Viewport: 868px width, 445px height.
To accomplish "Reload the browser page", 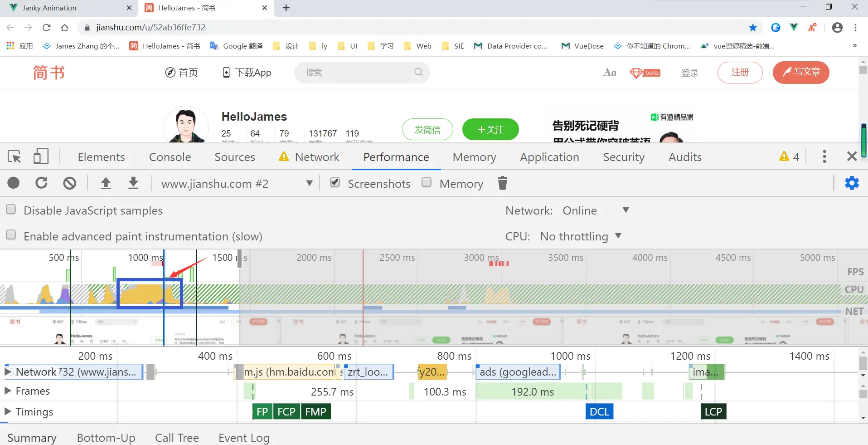I will click(x=46, y=28).
